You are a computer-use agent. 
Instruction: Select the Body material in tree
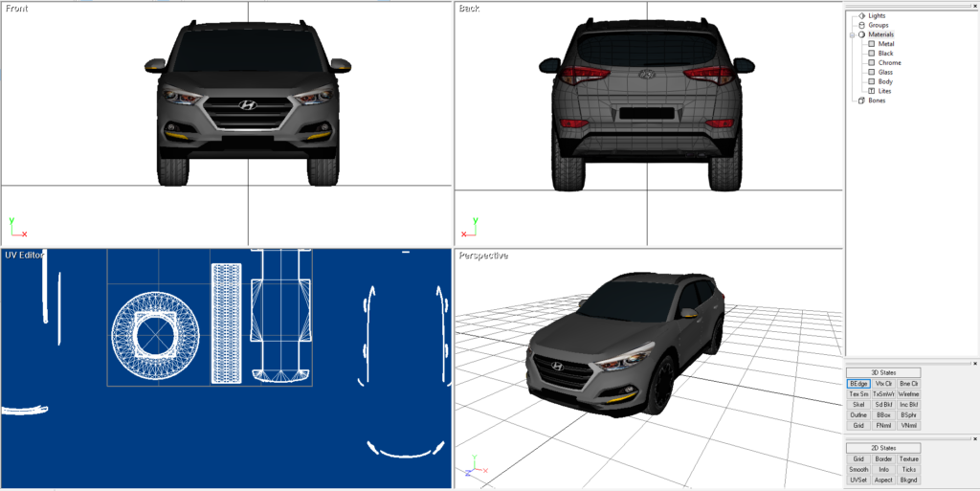pyautogui.click(x=885, y=82)
